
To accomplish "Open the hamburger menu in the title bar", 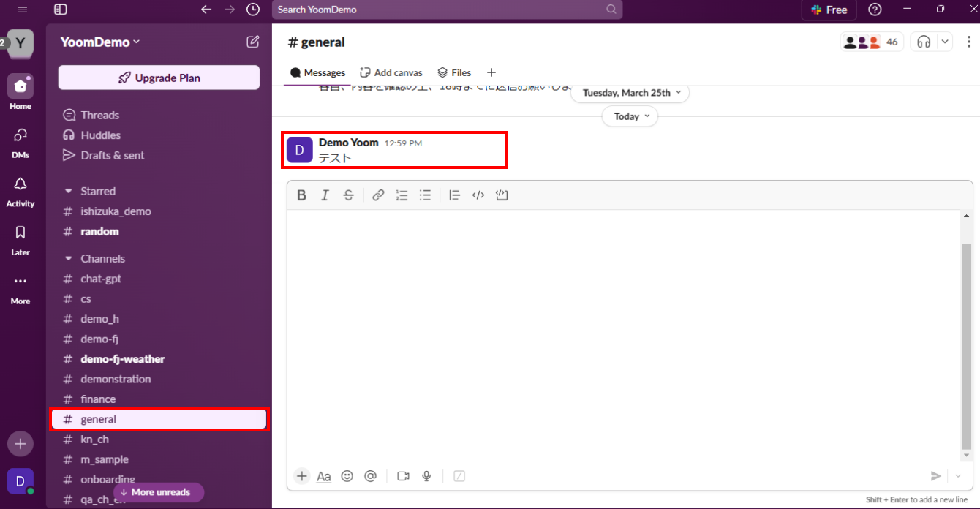I will (22, 10).
